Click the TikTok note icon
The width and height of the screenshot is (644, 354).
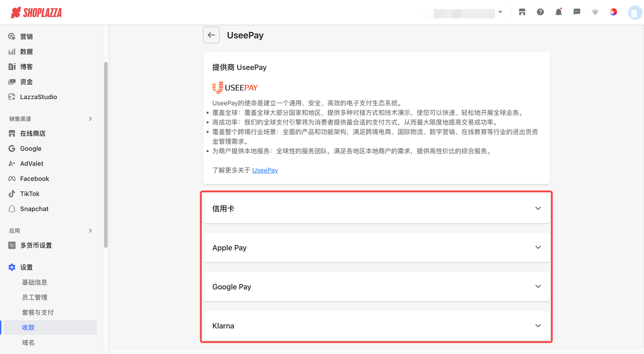(x=12, y=194)
